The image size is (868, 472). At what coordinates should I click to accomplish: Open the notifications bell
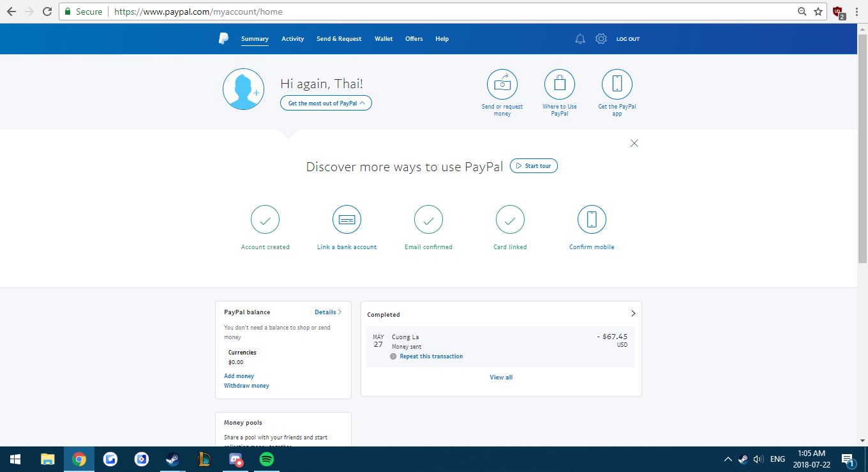point(580,39)
